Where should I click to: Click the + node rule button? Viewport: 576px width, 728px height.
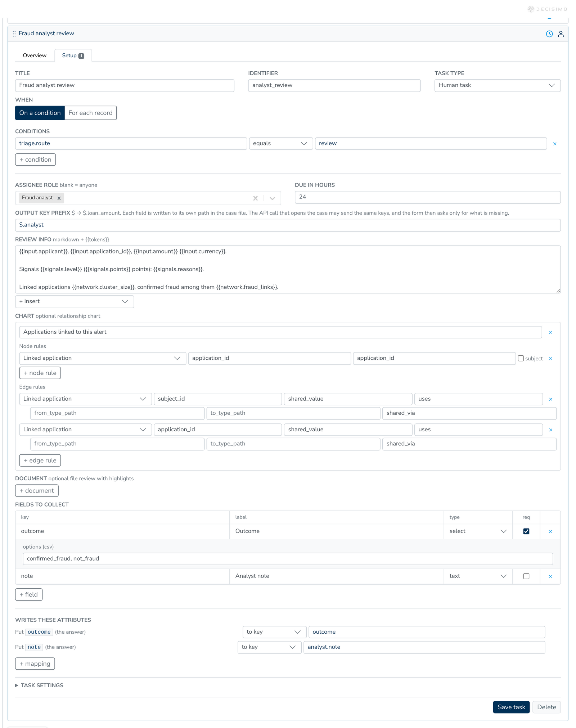pos(40,373)
